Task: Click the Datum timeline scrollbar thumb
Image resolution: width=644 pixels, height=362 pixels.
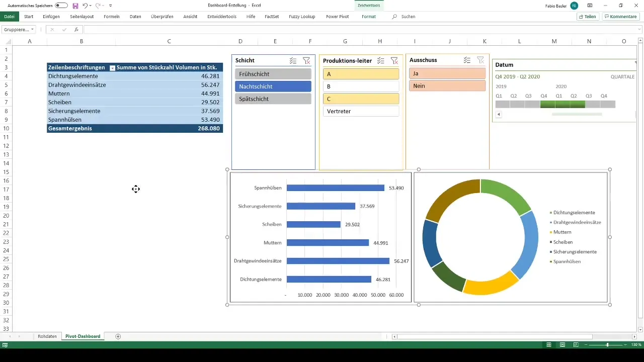Action: point(577,115)
